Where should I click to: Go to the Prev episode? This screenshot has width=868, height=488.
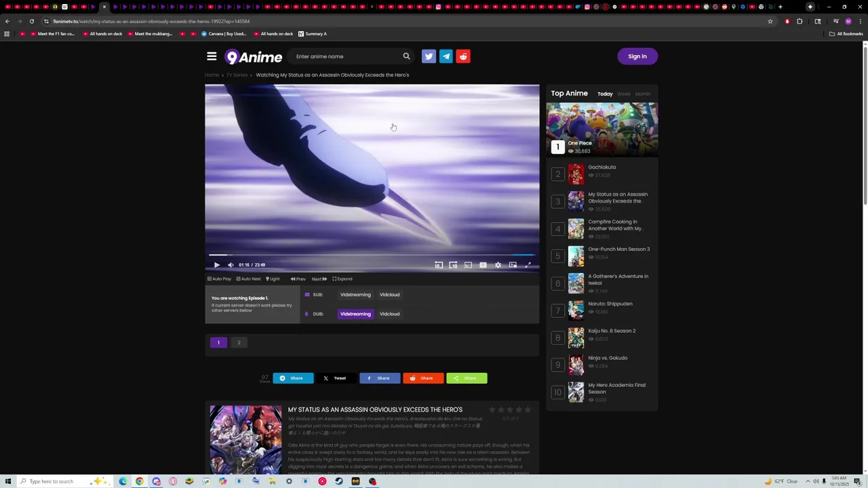click(x=298, y=279)
